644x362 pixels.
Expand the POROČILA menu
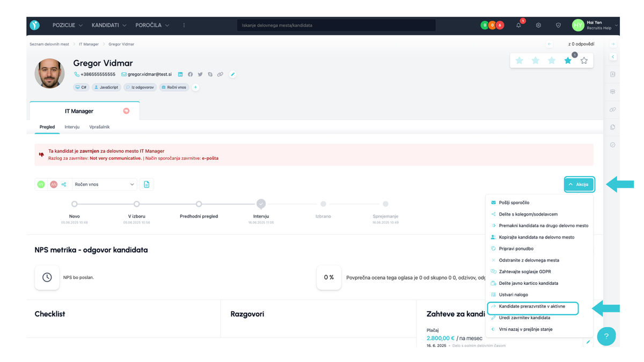click(x=152, y=25)
